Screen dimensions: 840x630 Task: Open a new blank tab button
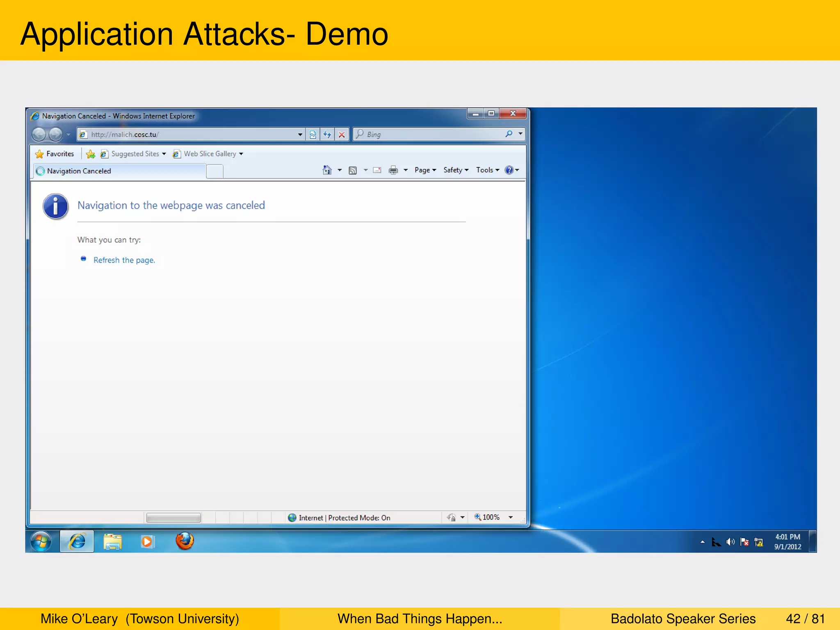[x=215, y=171]
